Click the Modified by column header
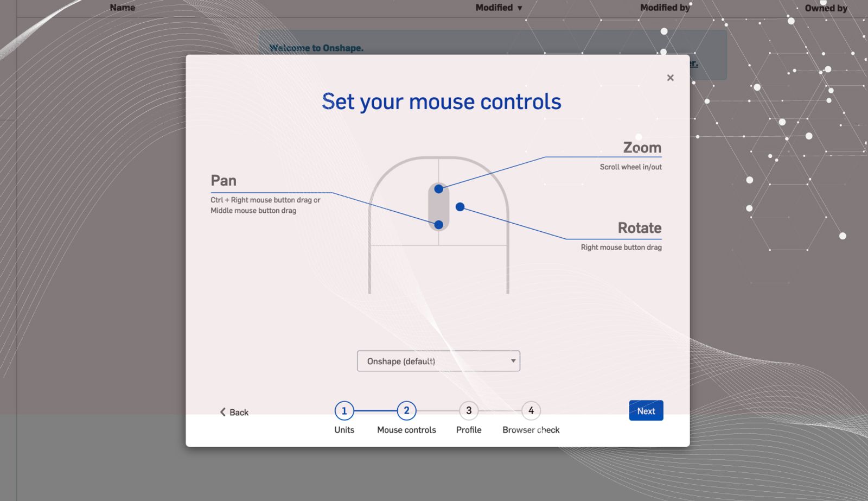The height and width of the screenshot is (501, 868). [665, 8]
